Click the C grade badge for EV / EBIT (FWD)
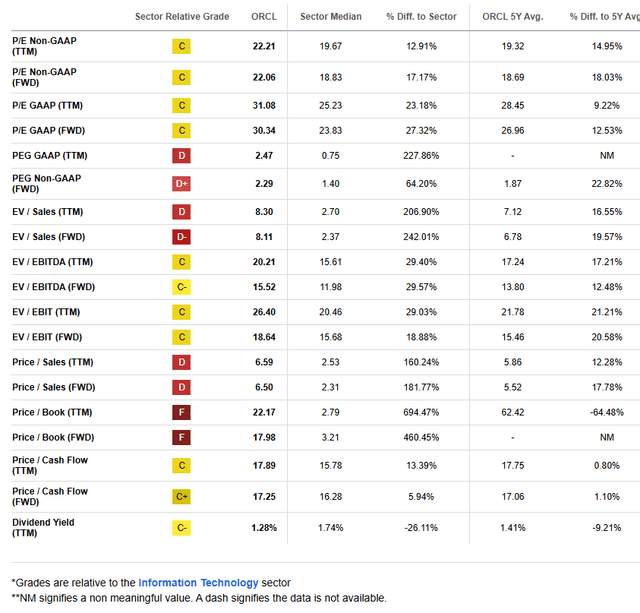Screen dimensions: 640x613 coord(181,337)
